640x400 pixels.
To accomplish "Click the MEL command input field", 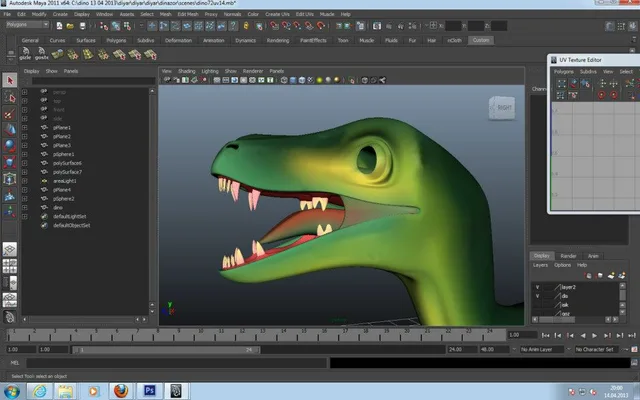I will point(176,363).
